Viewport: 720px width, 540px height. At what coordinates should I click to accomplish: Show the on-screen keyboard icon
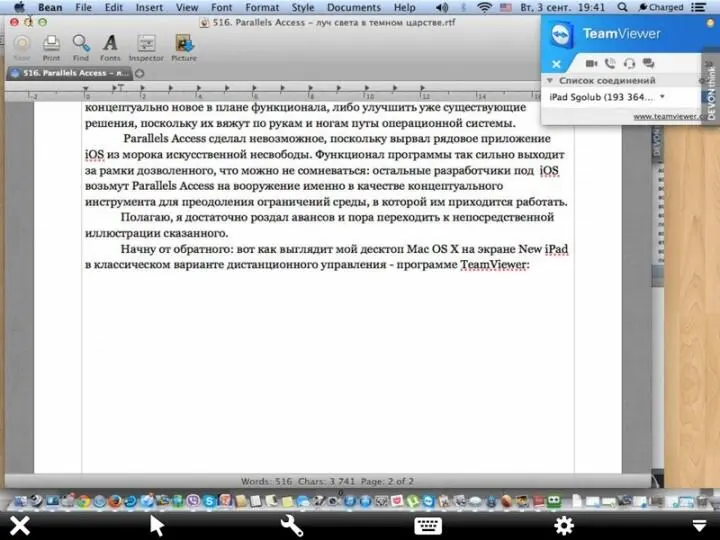pos(428,526)
